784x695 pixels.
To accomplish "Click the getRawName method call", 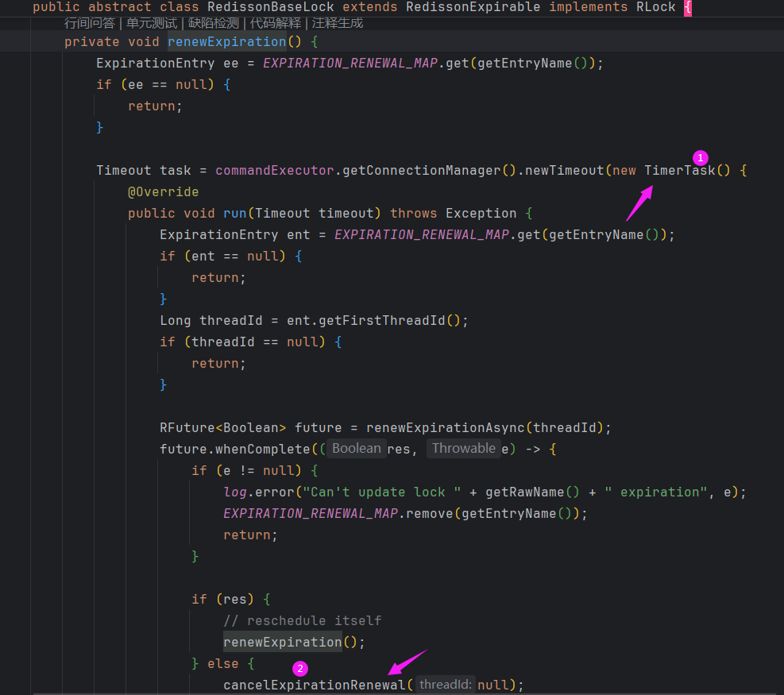I will pyautogui.click(x=525, y=492).
